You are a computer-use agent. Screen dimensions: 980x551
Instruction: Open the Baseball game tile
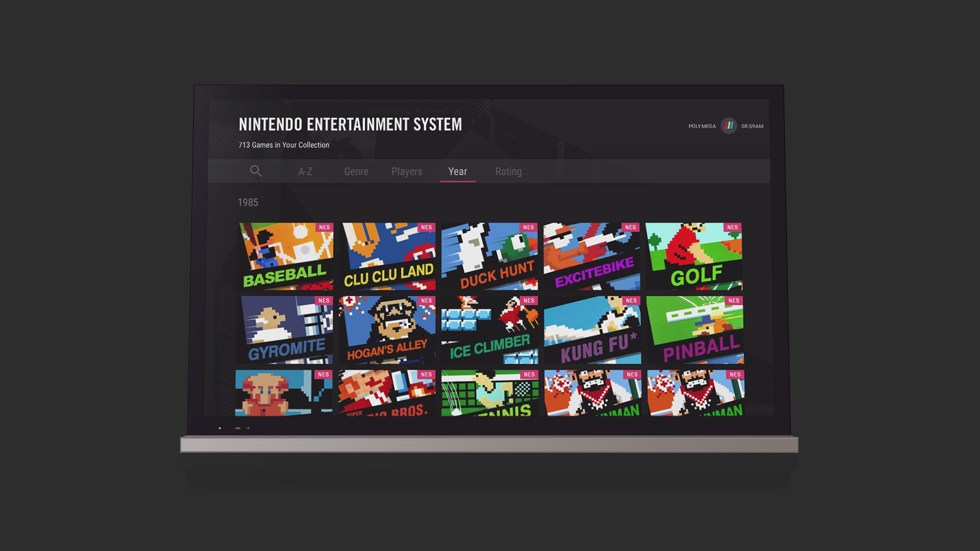286,256
